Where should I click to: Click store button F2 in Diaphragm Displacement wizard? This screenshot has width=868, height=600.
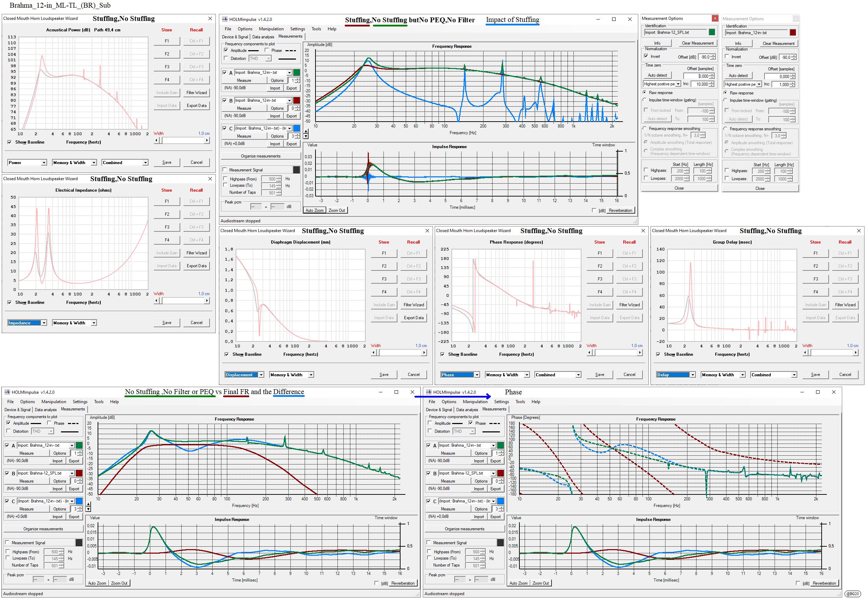tap(384, 266)
